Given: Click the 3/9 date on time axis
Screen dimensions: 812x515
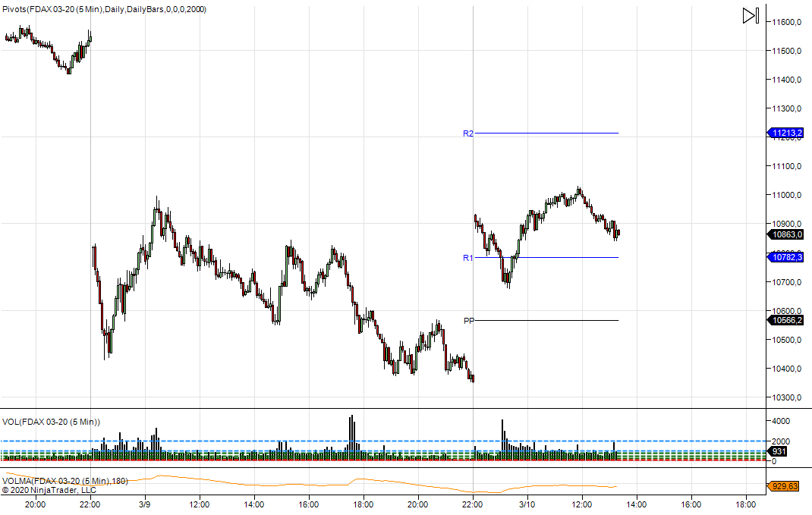Looking at the screenshot, I should point(144,504).
